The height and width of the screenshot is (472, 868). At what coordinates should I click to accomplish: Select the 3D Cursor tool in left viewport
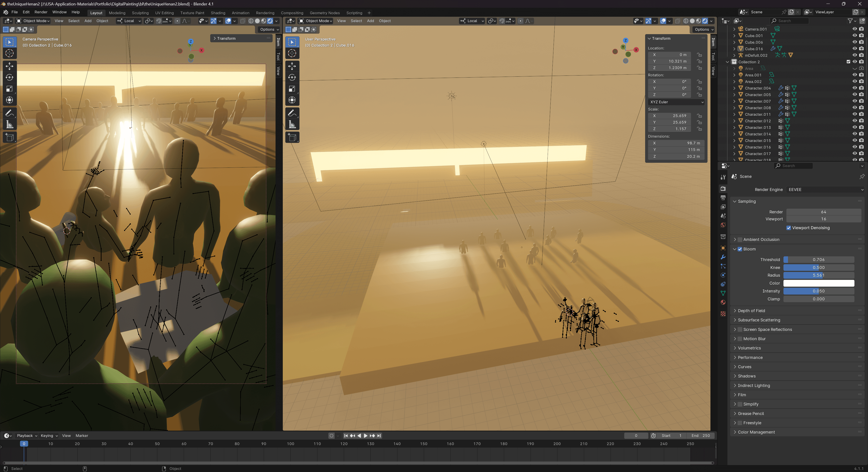point(9,53)
